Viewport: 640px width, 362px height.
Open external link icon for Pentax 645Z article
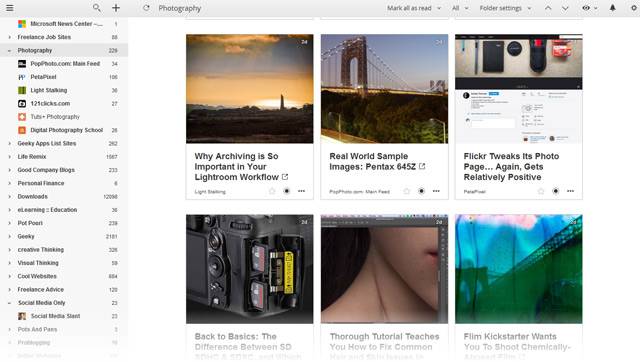click(x=422, y=167)
